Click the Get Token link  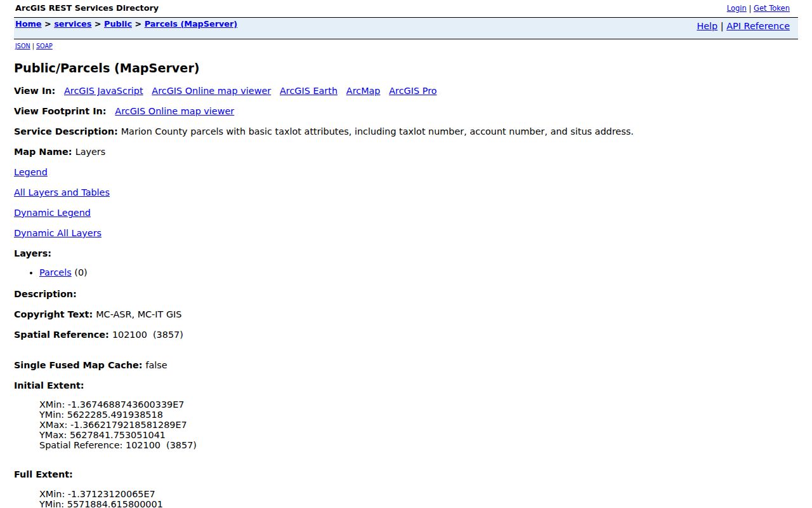771,8
